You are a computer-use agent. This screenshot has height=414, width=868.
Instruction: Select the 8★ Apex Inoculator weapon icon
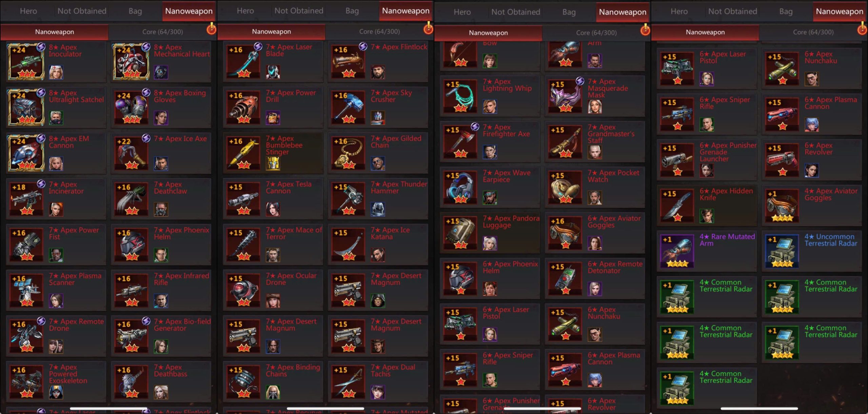pyautogui.click(x=26, y=61)
